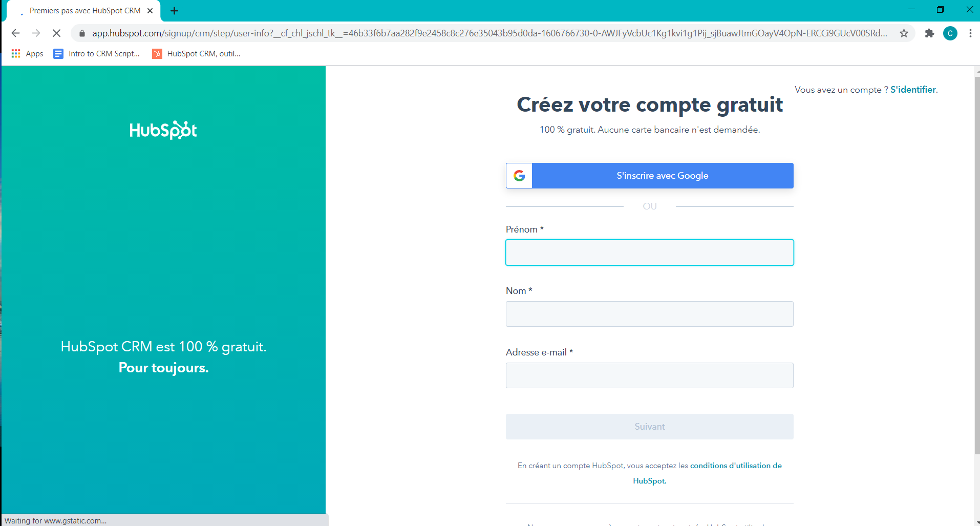This screenshot has width=980, height=526.
Task: Open the Chrome profile avatar
Action: point(950,33)
